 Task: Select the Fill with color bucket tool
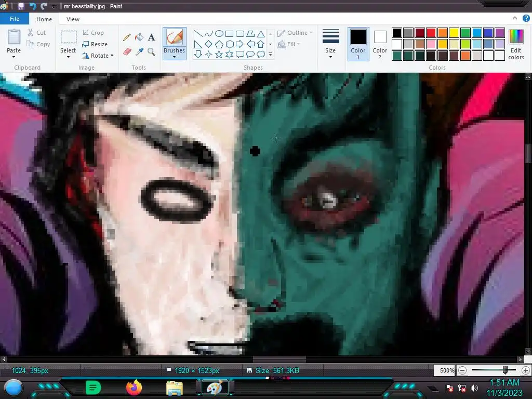tap(139, 37)
